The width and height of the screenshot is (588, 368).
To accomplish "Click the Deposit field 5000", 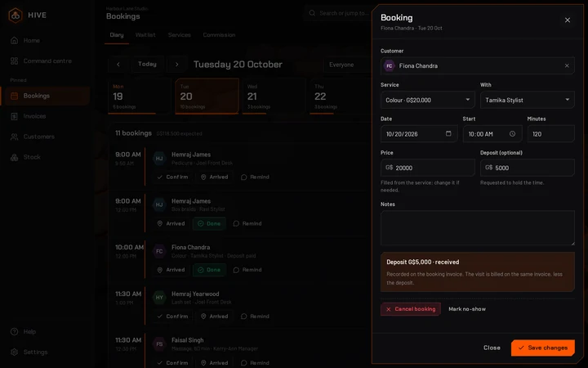I will tap(528, 168).
